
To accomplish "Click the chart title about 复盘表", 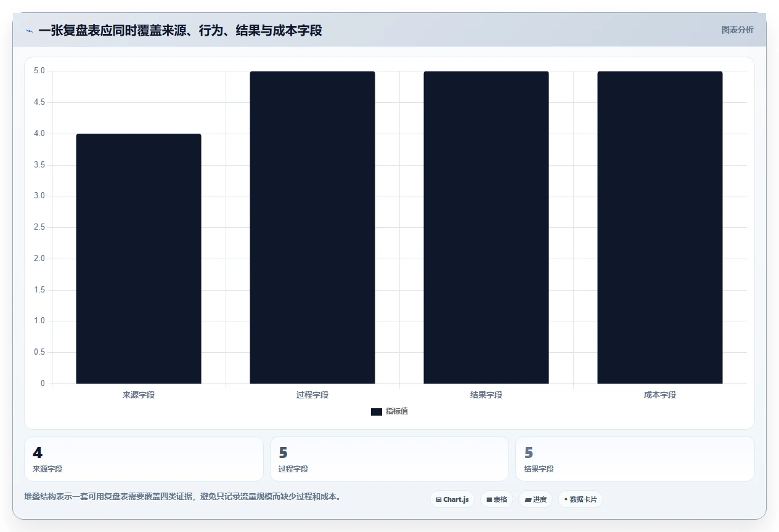I will click(180, 30).
